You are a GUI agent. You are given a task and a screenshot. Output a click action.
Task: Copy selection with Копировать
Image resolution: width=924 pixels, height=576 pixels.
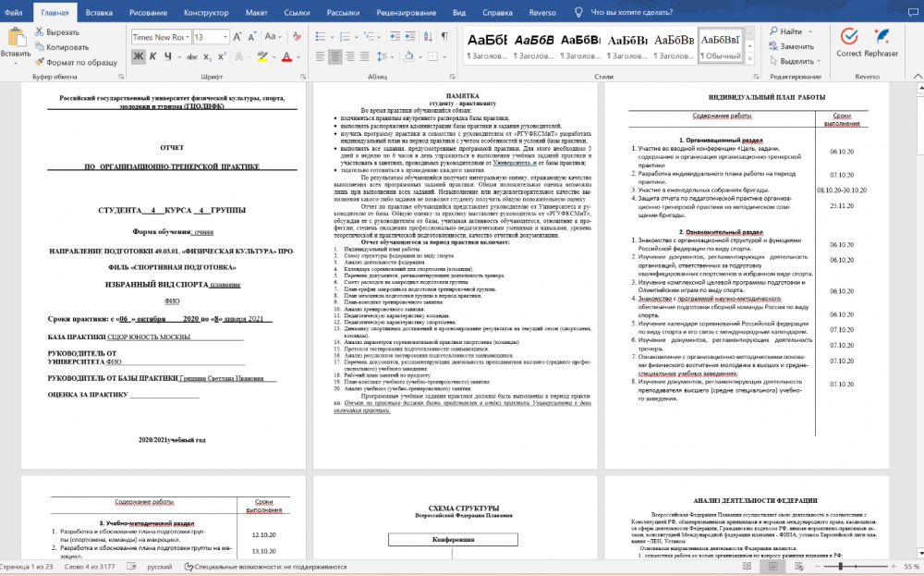click(x=61, y=47)
